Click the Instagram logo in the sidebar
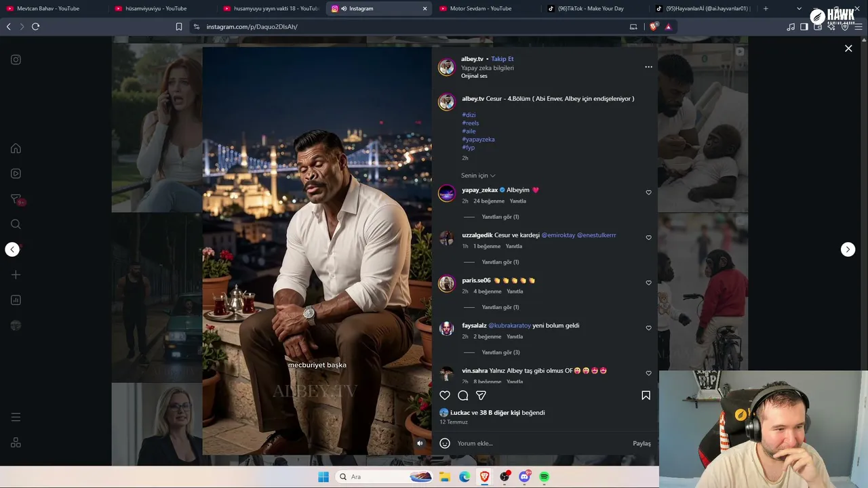The height and width of the screenshot is (488, 868). pos(16,60)
